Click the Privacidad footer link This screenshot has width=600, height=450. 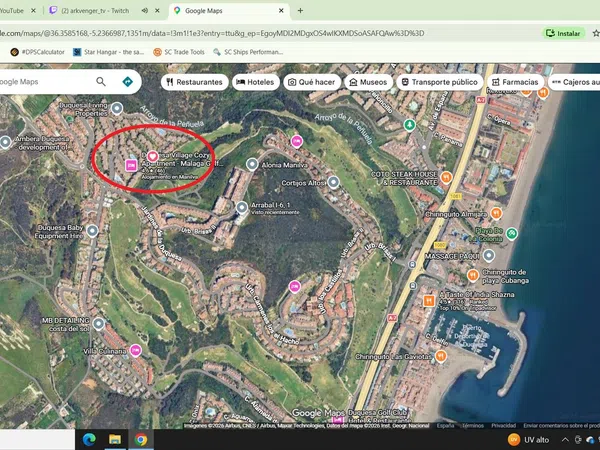coord(504,426)
